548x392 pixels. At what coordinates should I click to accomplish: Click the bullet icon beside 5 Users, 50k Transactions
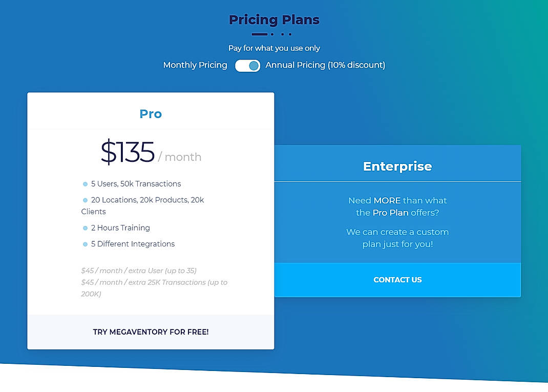85,183
